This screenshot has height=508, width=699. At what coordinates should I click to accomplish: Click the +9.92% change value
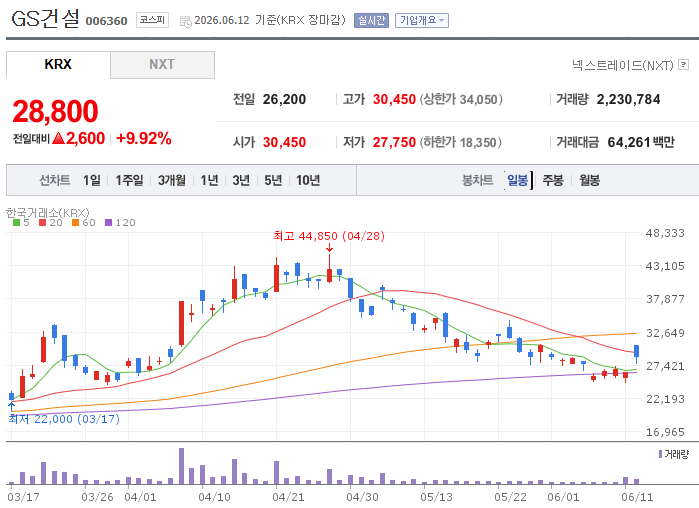[x=144, y=139]
